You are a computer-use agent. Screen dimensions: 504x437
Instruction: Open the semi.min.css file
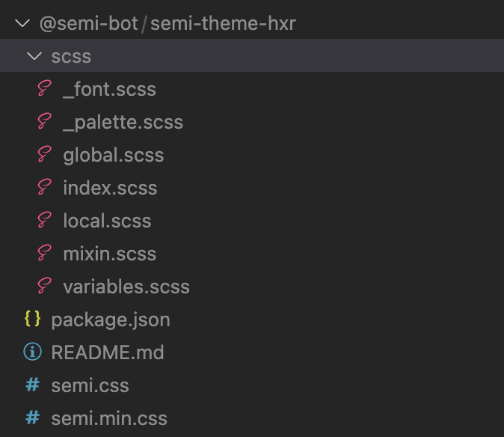coord(109,418)
